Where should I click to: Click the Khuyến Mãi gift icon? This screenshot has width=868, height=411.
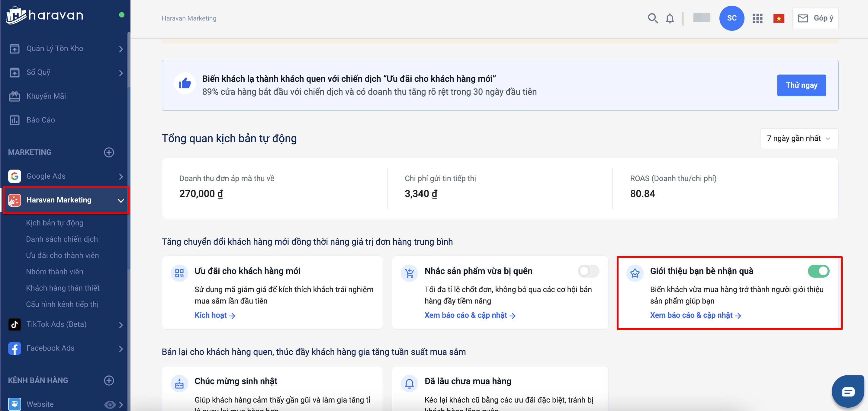[14, 96]
